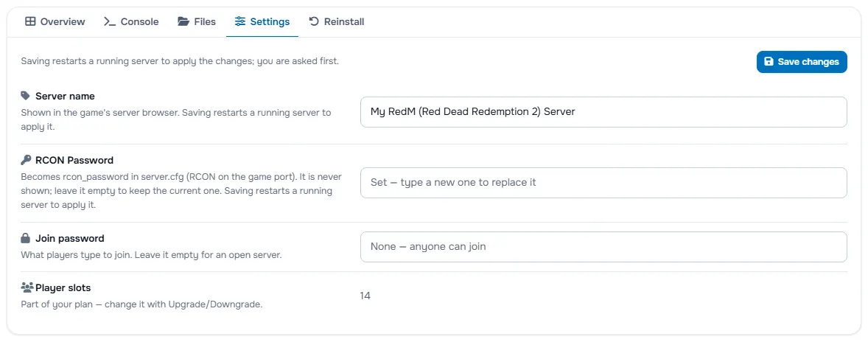This screenshot has height=342, width=868.
Task: Click the people icon beside Player slots
Action: (27, 287)
